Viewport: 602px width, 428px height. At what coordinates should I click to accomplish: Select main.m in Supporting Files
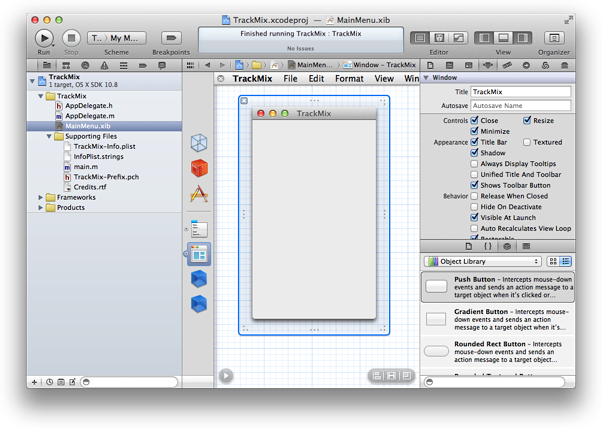(x=86, y=167)
